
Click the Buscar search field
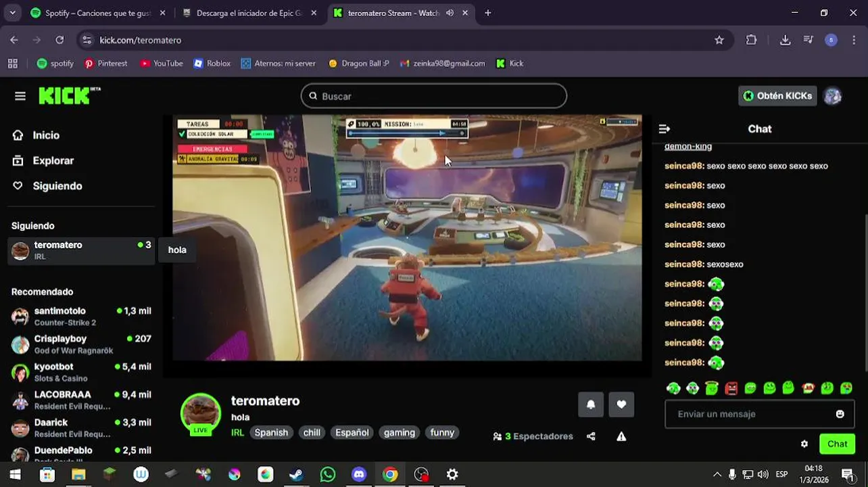click(433, 96)
